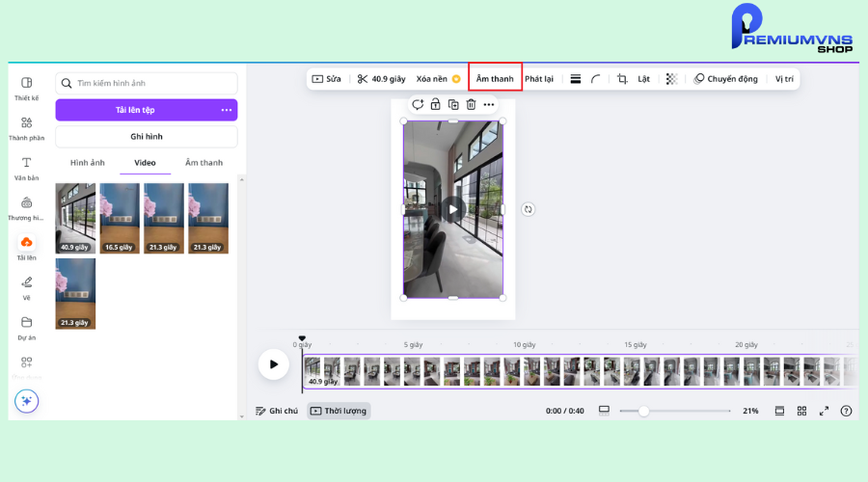Lock the selected video element
868x482 pixels.
point(436,104)
